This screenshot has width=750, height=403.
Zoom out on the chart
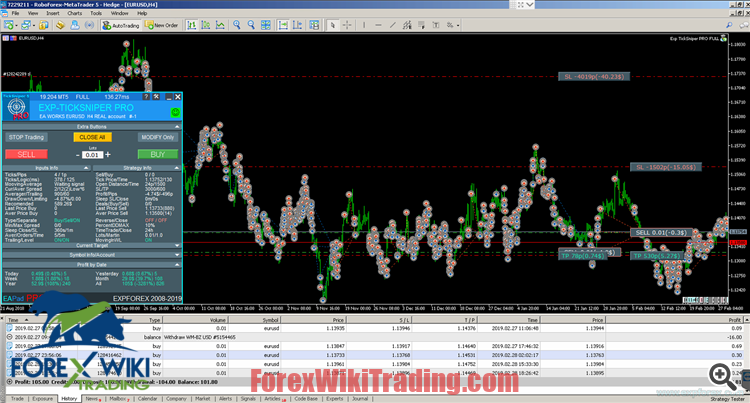[251, 25]
